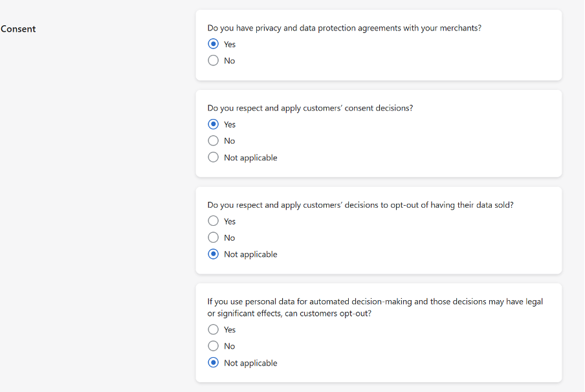585x392 pixels.
Task: Click the customers' consent decisions question text
Action: click(x=310, y=108)
